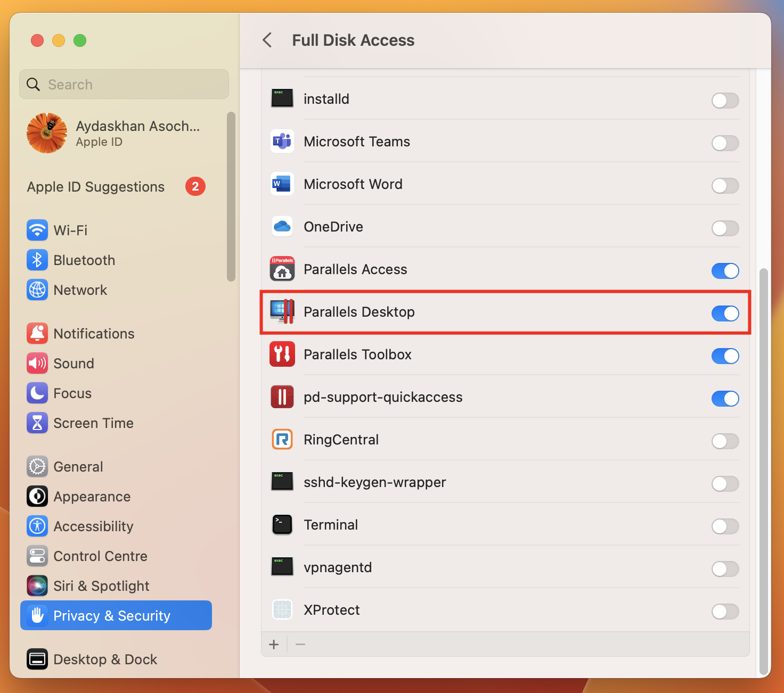Add an app with the plus button
The height and width of the screenshot is (693, 784).
(274, 645)
